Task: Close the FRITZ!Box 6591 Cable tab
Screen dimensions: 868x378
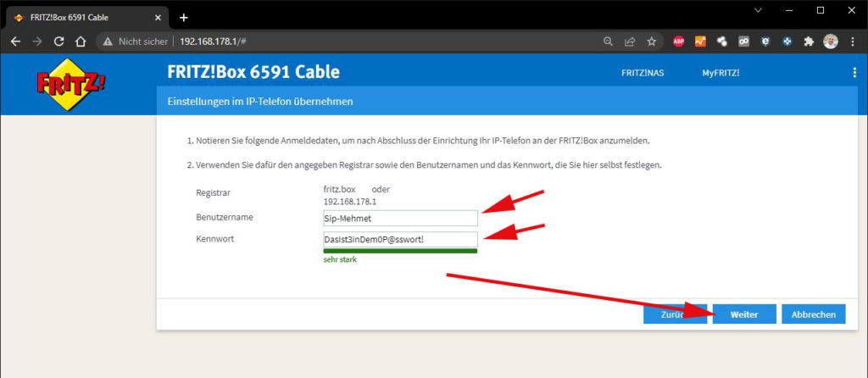Action: tap(158, 17)
